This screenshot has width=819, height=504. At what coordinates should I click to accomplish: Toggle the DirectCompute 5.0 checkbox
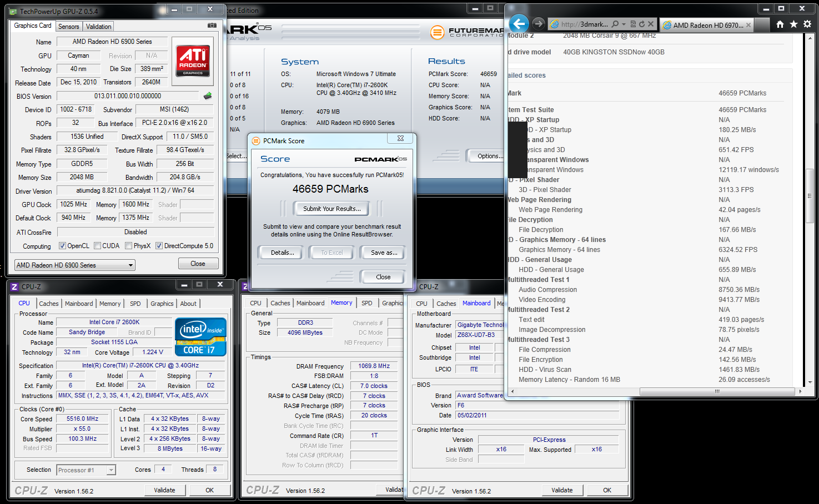click(159, 246)
